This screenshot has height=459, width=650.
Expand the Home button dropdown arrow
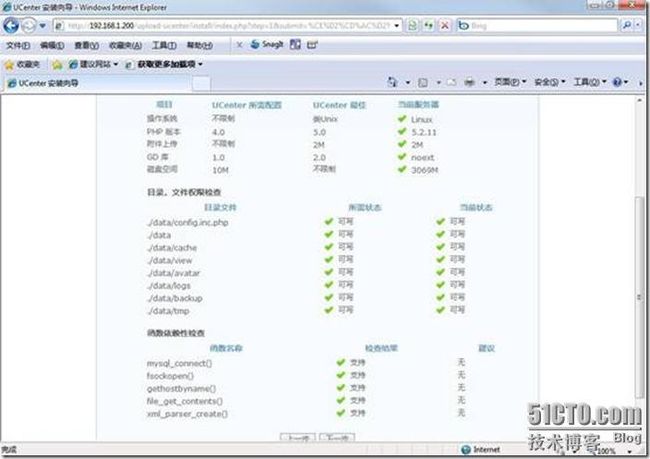click(407, 83)
